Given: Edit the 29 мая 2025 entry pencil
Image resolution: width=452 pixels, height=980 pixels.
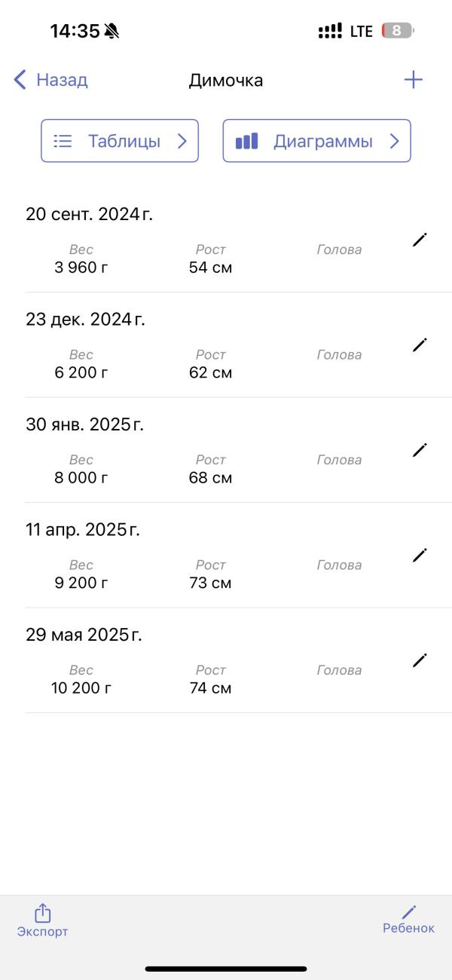Looking at the screenshot, I should click(420, 660).
